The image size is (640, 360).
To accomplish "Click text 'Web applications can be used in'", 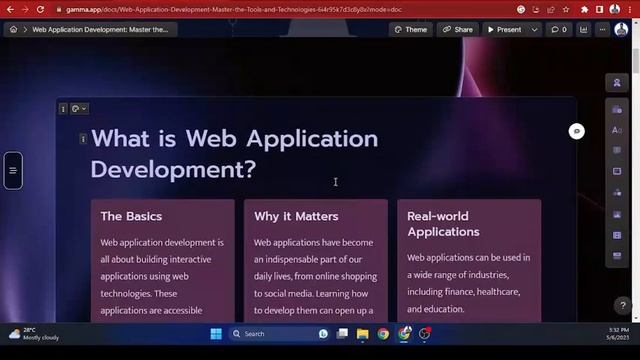I will [x=469, y=258].
